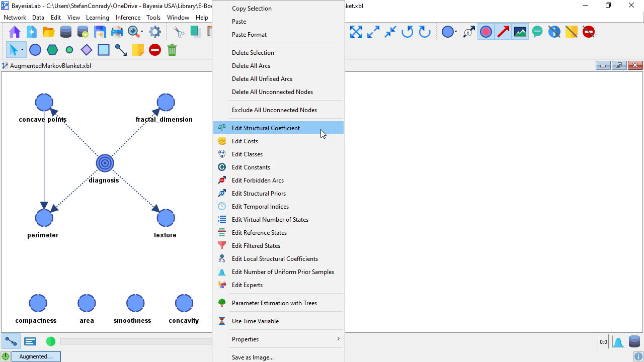Open the Learning menu
Image resolution: width=644 pixels, height=362 pixels.
click(97, 18)
